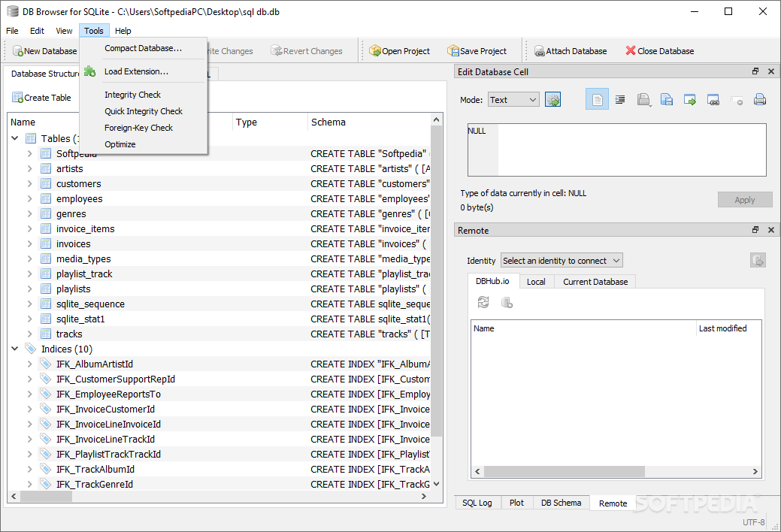Screen dimensions: 781x532
Task: Open the Select an identity to connect dropdown
Action: point(562,261)
